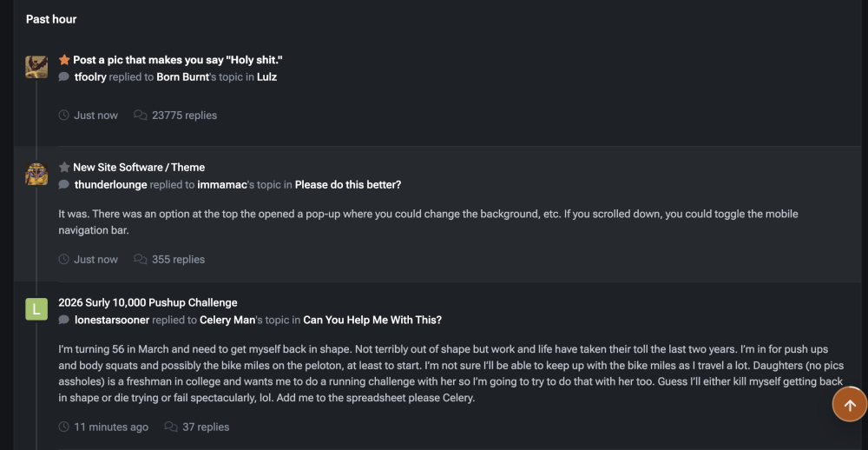Click the clock icon beside 11 minutes ago
This screenshot has height=450, width=868.
(x=63, y=427)
